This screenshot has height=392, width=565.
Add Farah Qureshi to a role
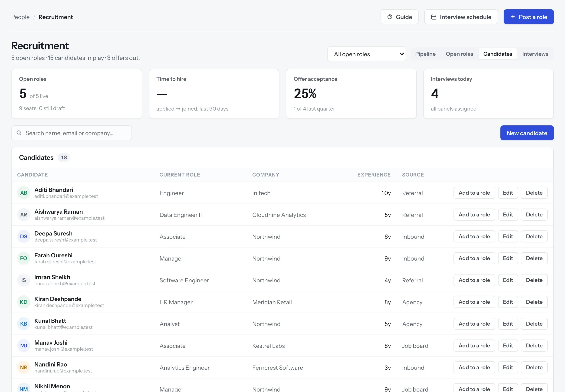pos(474,258)
